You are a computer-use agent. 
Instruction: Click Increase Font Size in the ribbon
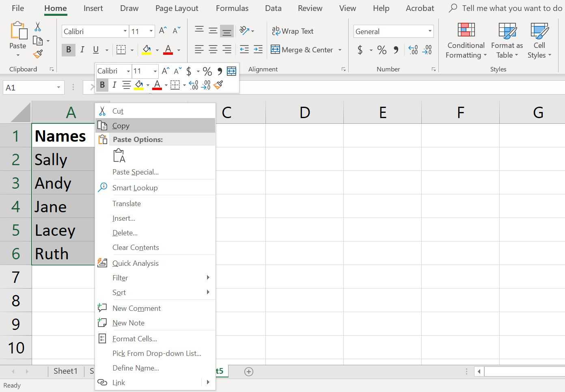click(163, 31)
